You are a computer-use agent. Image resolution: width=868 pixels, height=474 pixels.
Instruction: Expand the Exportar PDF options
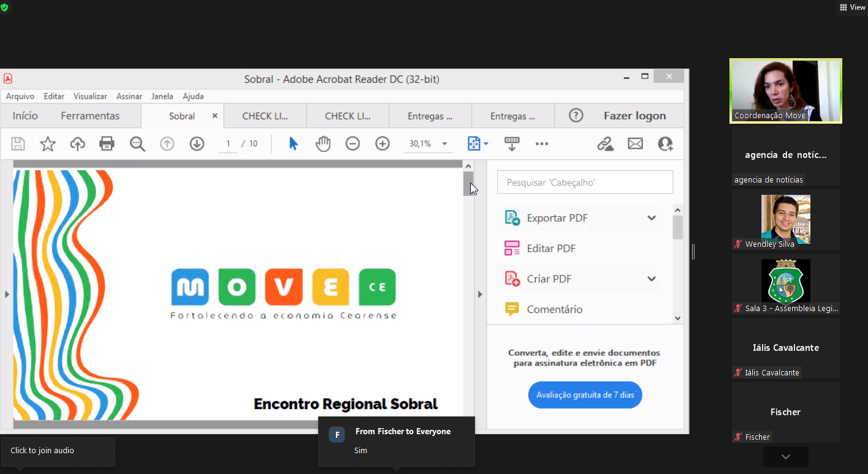(651, 218)
